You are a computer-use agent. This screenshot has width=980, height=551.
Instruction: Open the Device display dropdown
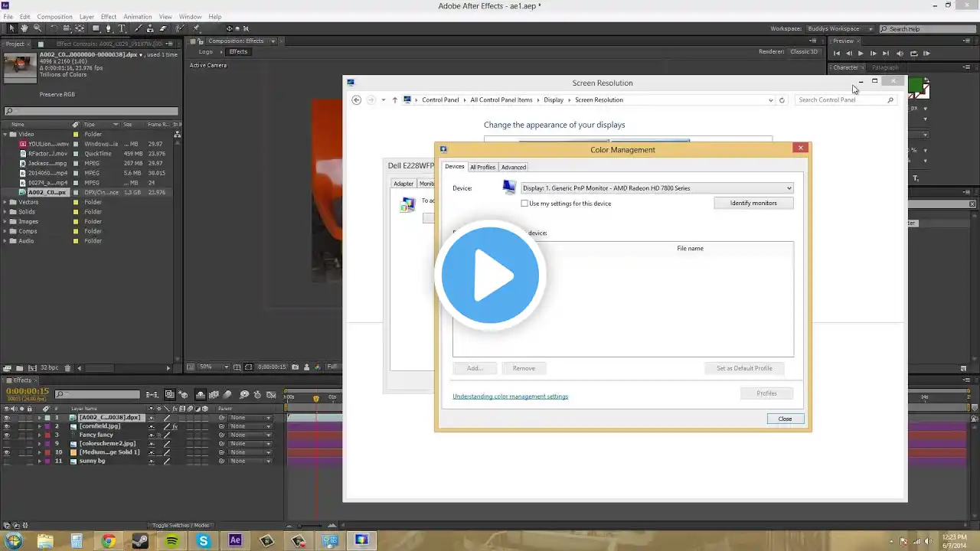tap(656, 188)
